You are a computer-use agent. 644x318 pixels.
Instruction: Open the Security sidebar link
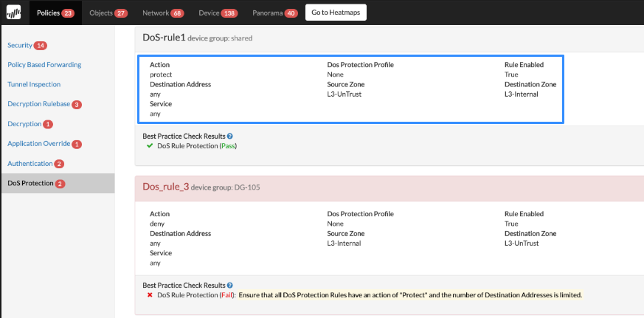tap(20, 45)
